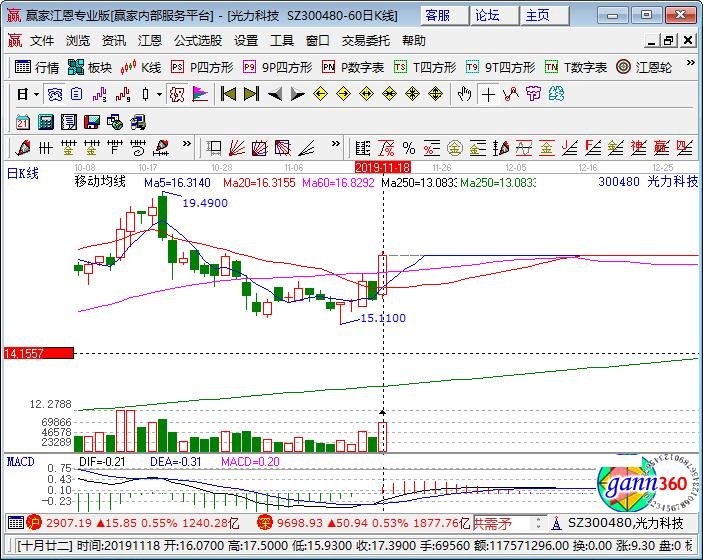Image resolution: width=703 pixels, height=560 pixels.
Task: Click the 论坛 forum button
Action: coord(495,16)
